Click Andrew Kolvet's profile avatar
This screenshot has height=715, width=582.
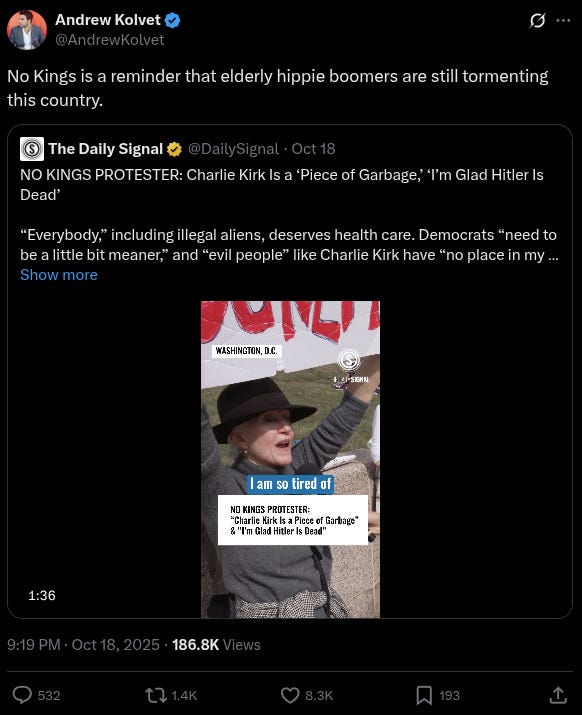click(x=27, y=30)
